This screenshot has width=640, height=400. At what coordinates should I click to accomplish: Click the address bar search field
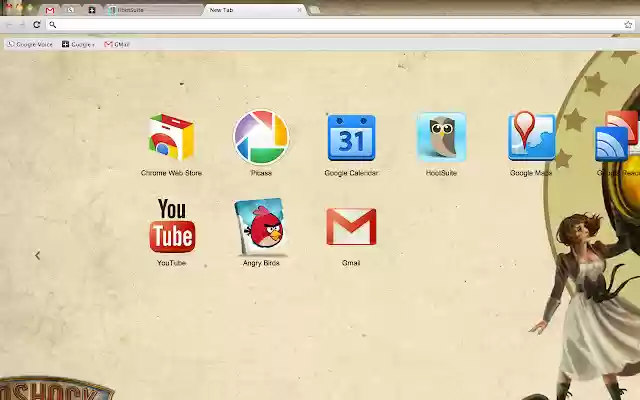[340, 25]
